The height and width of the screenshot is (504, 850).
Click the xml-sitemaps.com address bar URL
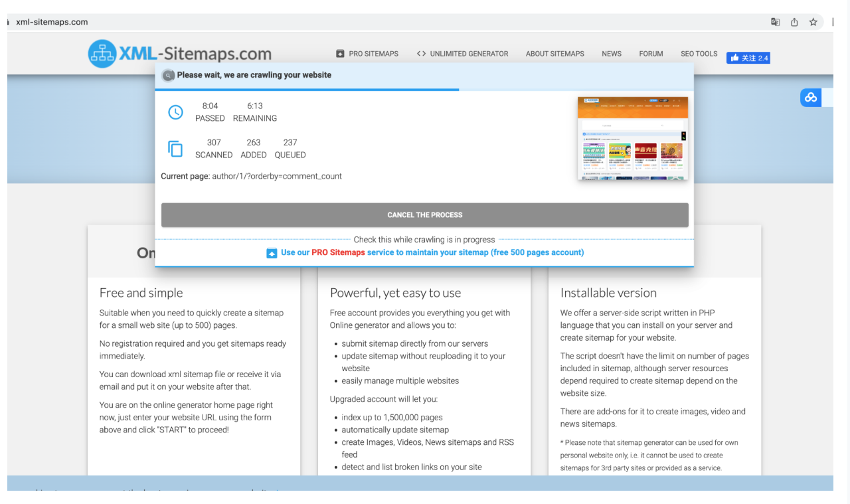point(52,22)
